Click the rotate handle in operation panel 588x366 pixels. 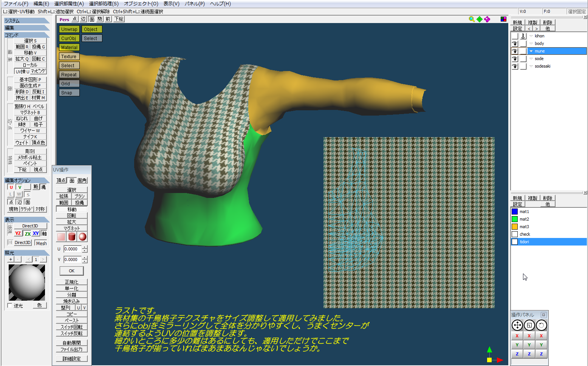541,325
